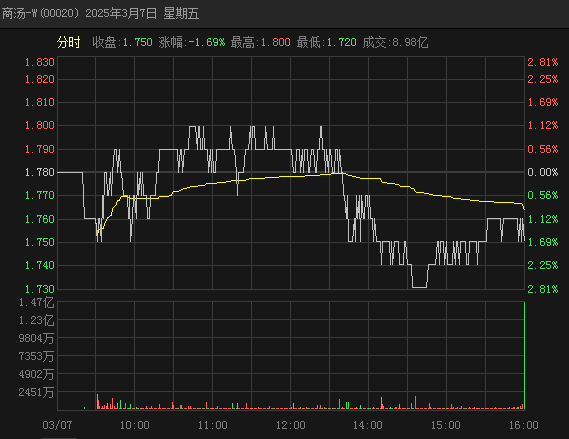
Task: Click the 1.730 lowest price axis label
Action: 40,289
